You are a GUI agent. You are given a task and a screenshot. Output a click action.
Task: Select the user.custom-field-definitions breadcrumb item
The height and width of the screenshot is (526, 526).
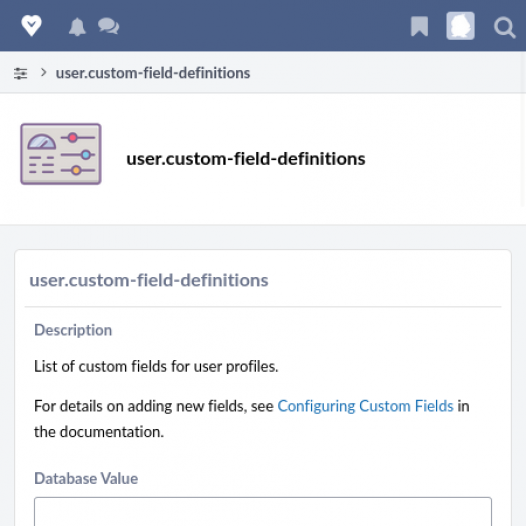[153, 73]
